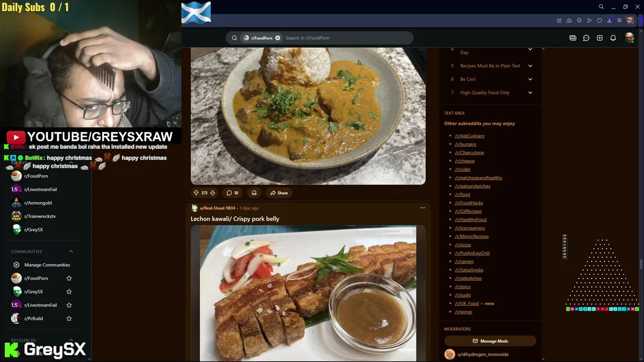Toggle favorite star for r/PcBuild
The width and height of the screenshot is (644, 362).
click(69, 318)
